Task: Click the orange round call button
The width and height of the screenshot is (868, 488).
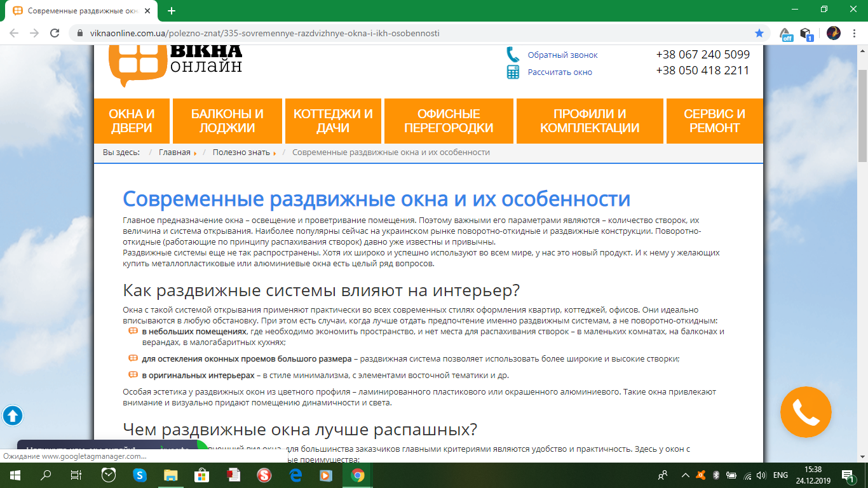Action: click(806, 413)
